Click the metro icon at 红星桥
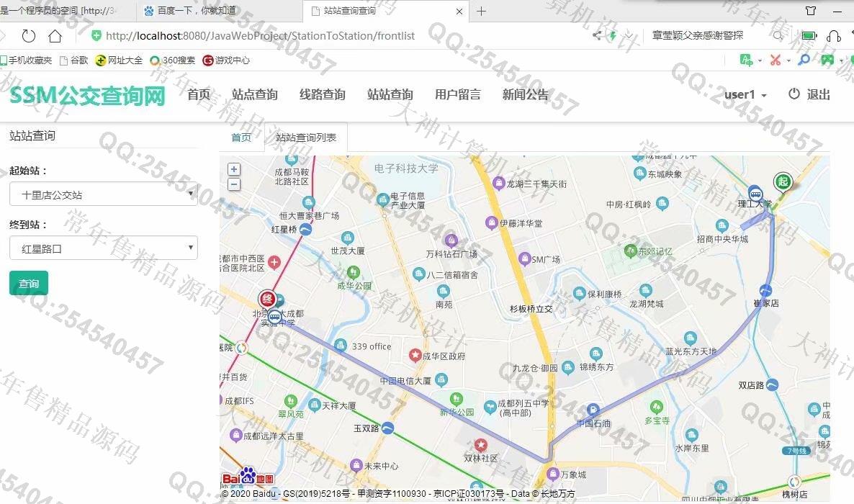The width and height of the screenshot is (854, 504). click(305, 230)
